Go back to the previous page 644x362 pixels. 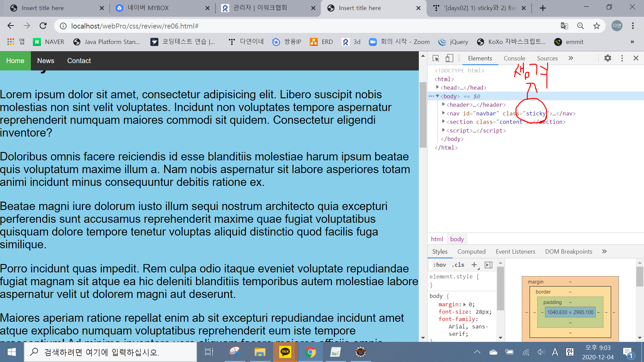[11, 26]
